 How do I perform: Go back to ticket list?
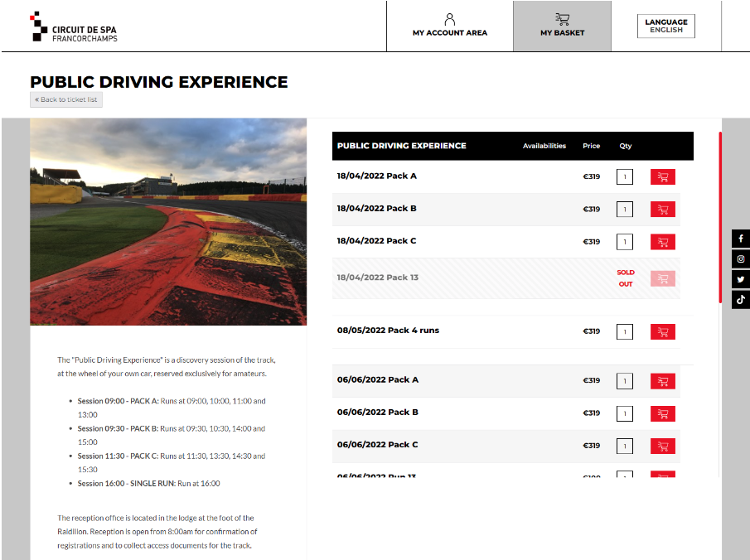pos(66,99)
